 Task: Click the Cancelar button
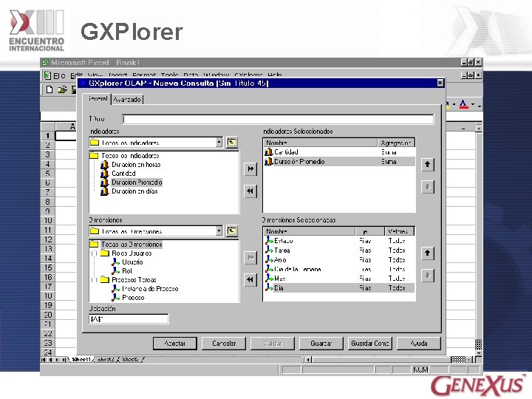click(224, 344)
